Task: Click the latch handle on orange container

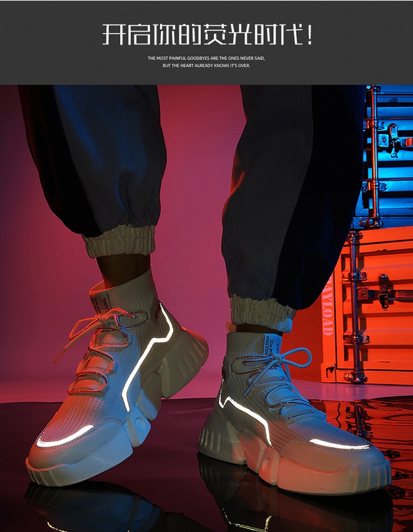Action: pyautogui.click(x=383, y=292)
